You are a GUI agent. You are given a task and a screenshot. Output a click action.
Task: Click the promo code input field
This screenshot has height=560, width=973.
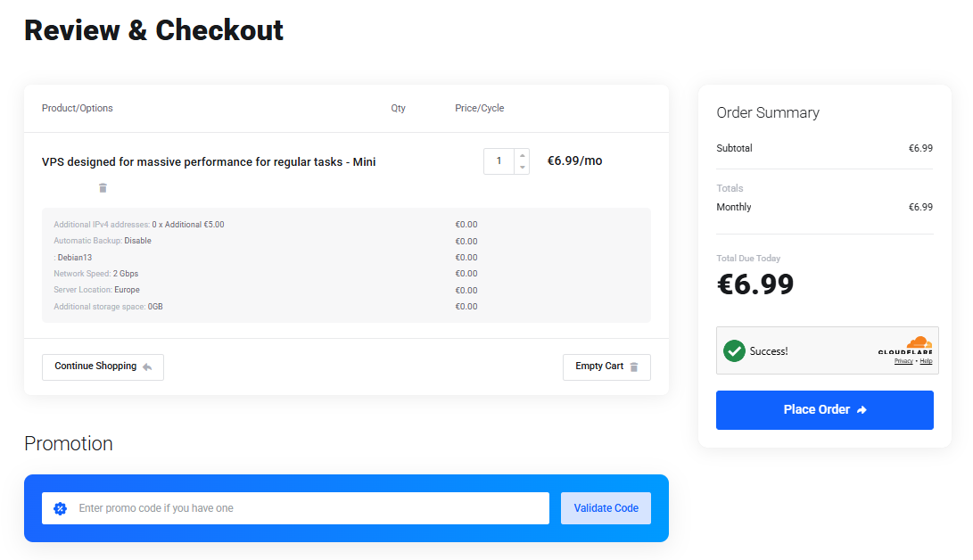295,508
